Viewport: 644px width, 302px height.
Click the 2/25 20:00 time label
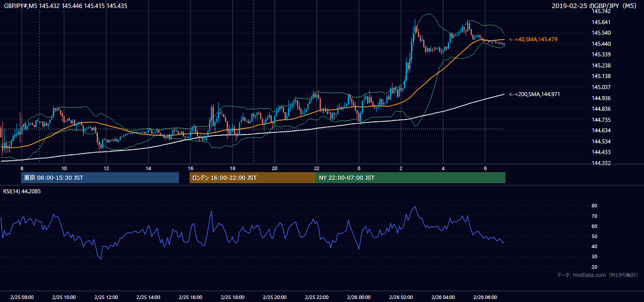click(x=275, y=297)
